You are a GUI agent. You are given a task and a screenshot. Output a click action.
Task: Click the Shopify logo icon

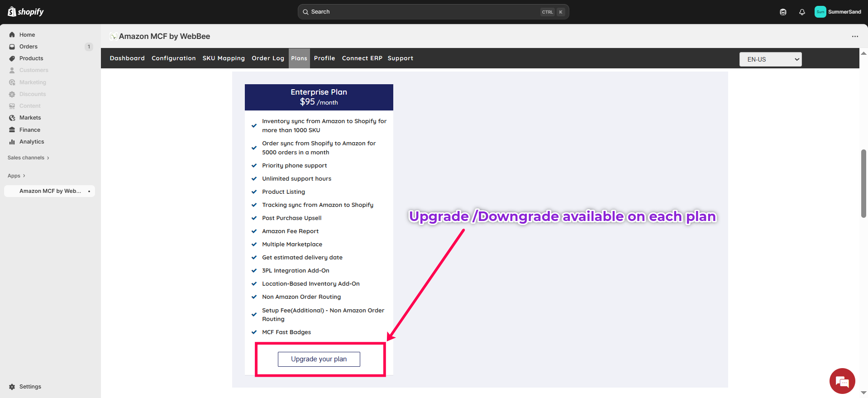pyautogui.click(x=12, y=12)
